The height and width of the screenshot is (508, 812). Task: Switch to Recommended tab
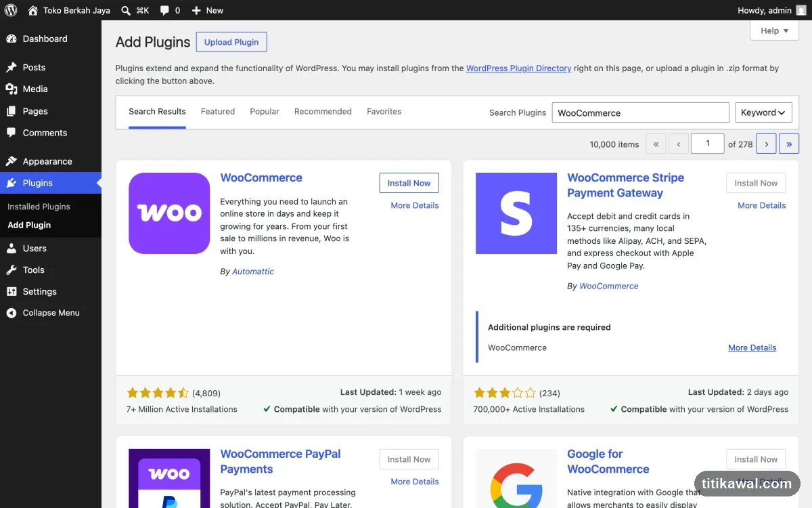323,112
